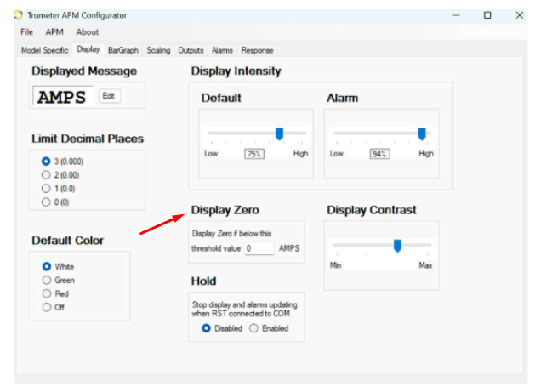Choose Red default color

tap(55, 293)
